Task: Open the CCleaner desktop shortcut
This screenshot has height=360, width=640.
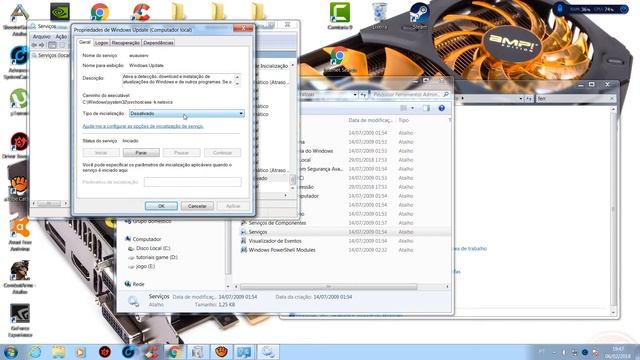Action: (x=140, y=11)
